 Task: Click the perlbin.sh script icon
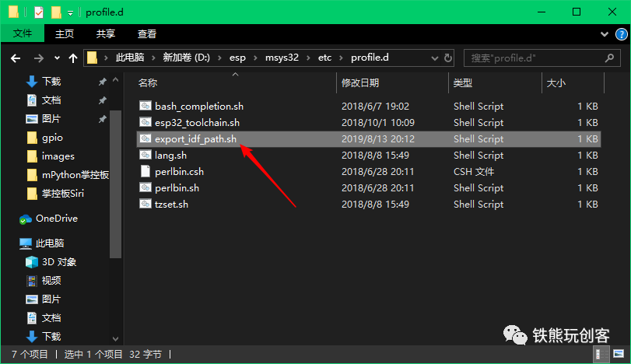point(145,187)
